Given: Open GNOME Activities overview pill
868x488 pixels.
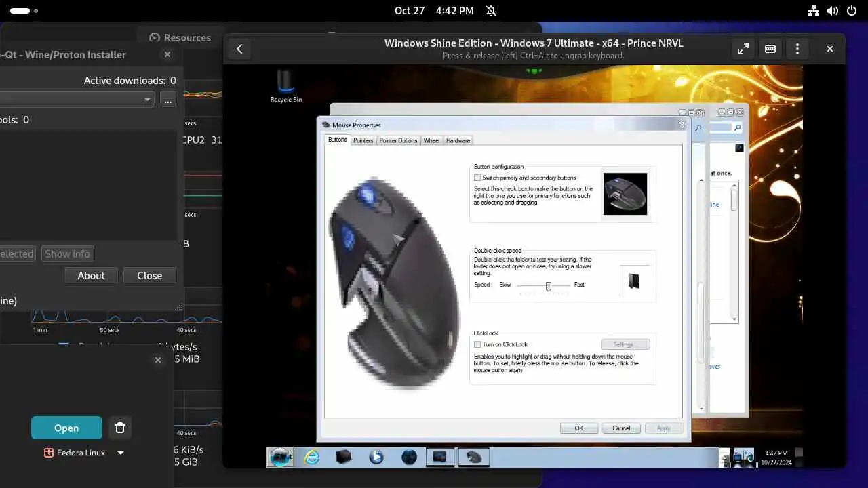Looking at the screenshot, I should (x=24, y=11).
